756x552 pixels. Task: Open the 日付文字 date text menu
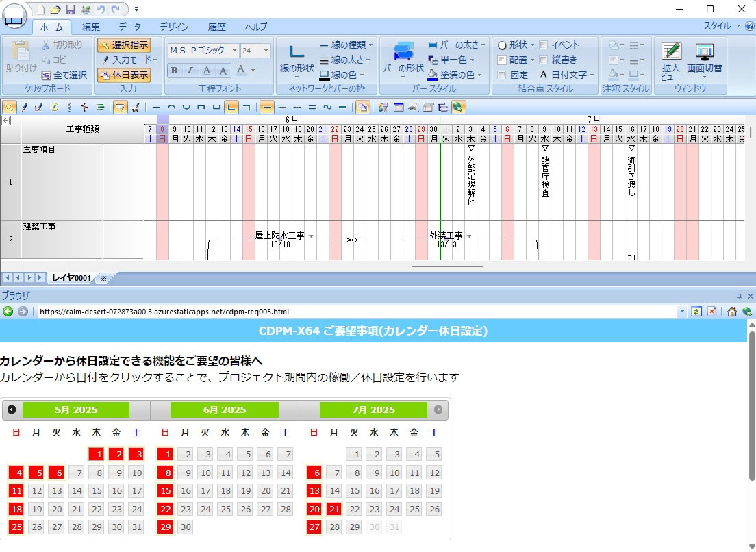click(x=566, y=75)
